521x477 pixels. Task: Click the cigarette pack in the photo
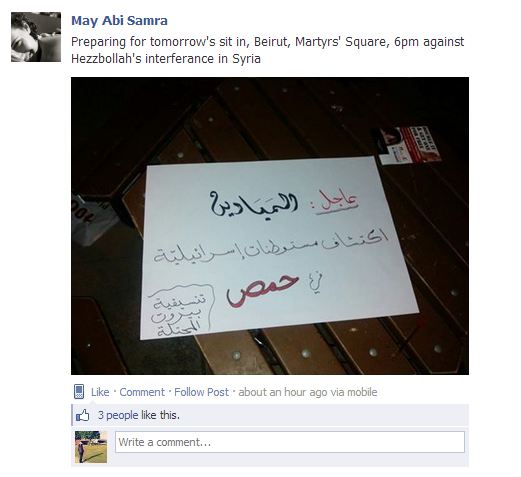coord(407,145)
